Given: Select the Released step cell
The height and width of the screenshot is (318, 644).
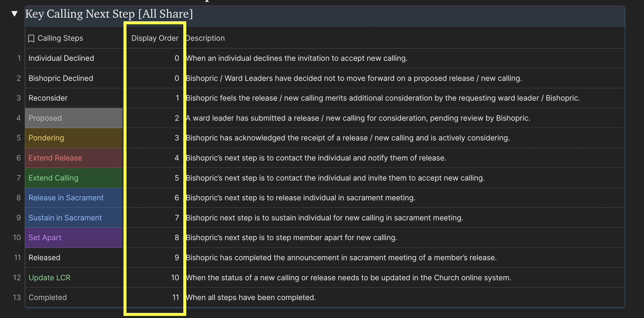Looking at the screenshot, I should (x=74, y=258).
